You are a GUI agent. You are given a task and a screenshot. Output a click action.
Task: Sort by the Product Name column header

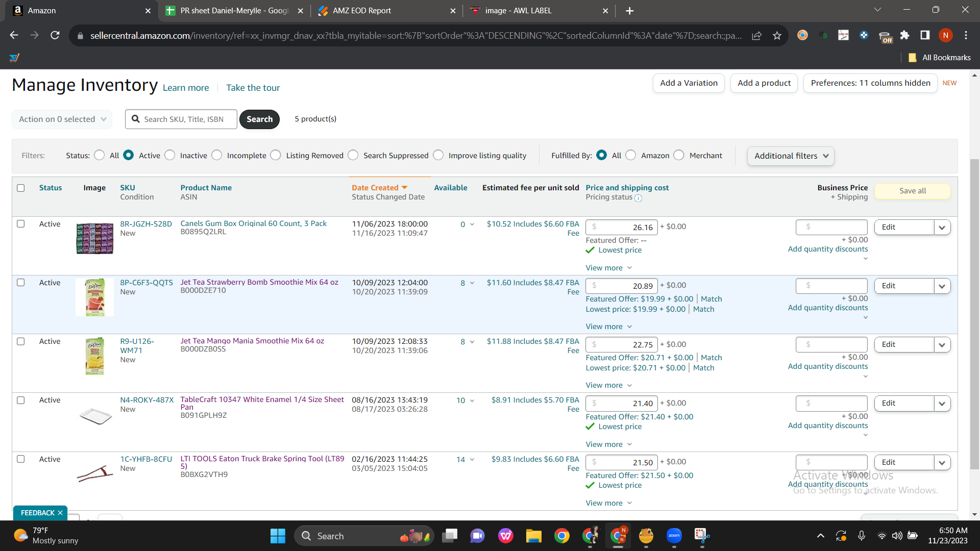206,188
